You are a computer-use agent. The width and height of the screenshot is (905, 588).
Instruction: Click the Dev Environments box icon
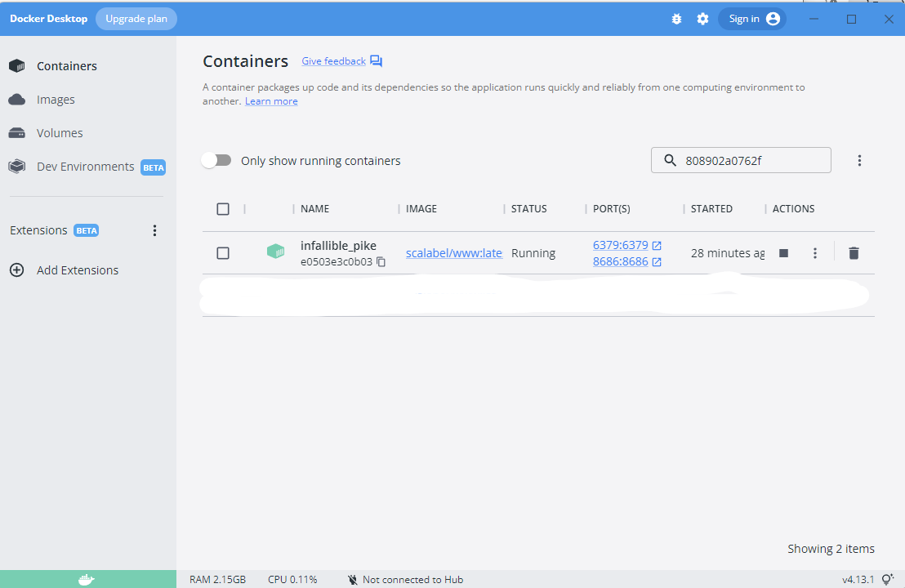[16, 166]
